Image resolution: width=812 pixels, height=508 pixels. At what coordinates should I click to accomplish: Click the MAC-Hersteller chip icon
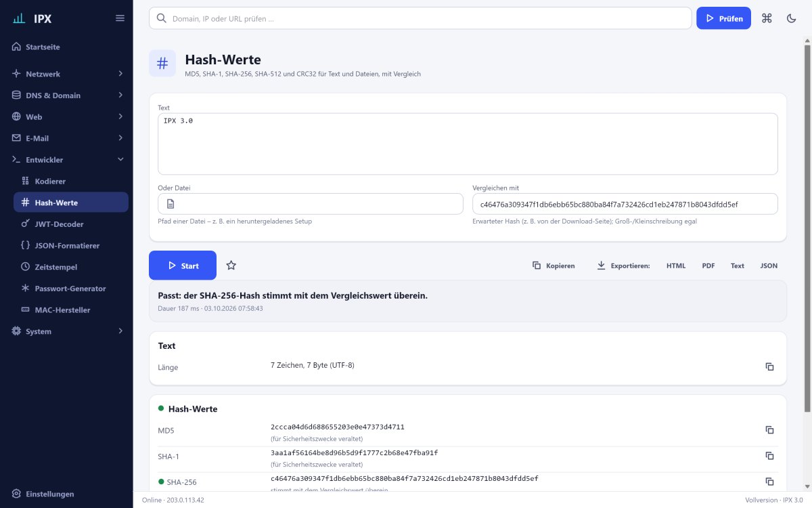click(x=26, y=310)
